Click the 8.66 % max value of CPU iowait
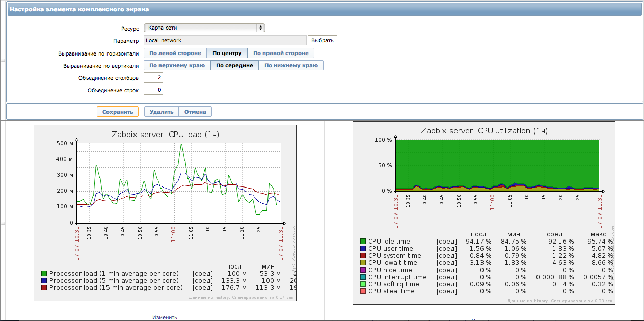The width and height of the screenshot is (644, 321). coord(602,263)
